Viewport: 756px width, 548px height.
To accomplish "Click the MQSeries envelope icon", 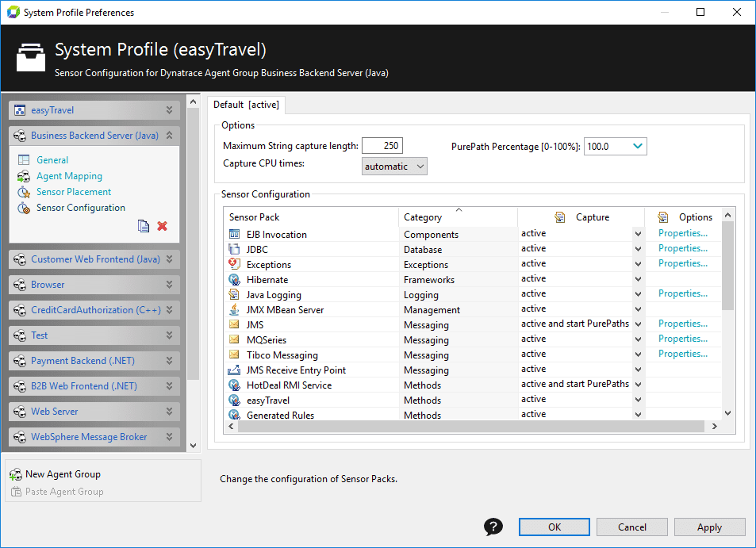I will pyautogui.click(x=234, y=339).
